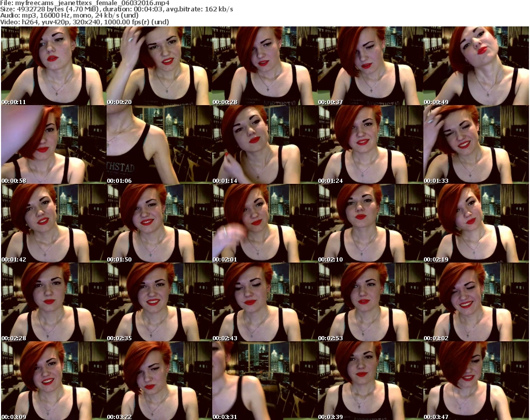This screenshot has width=530, height=420.
Task: Open the frame at 00:02:19
Action: click(x=476, y=223)
